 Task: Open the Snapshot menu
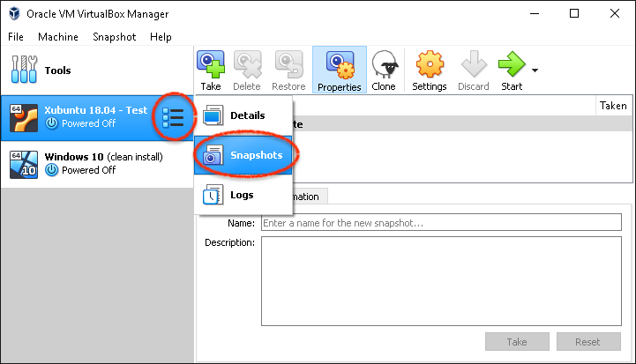115,37
